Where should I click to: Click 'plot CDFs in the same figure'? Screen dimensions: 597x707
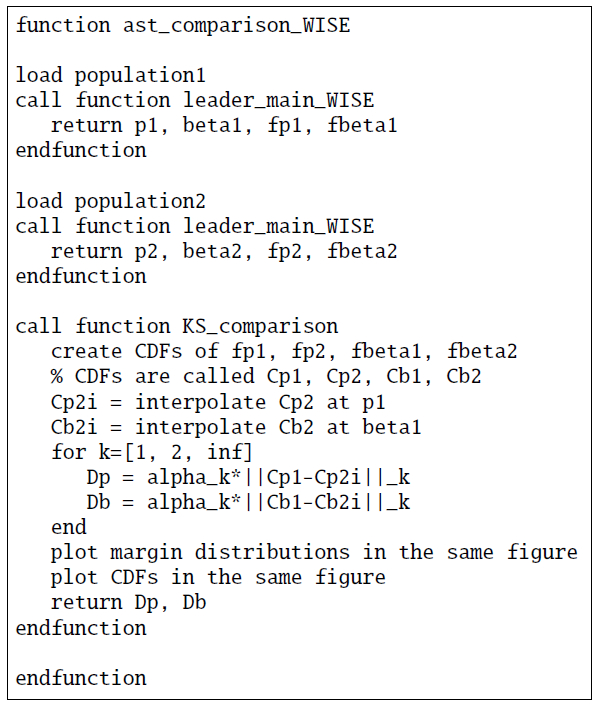click(218, 578)
